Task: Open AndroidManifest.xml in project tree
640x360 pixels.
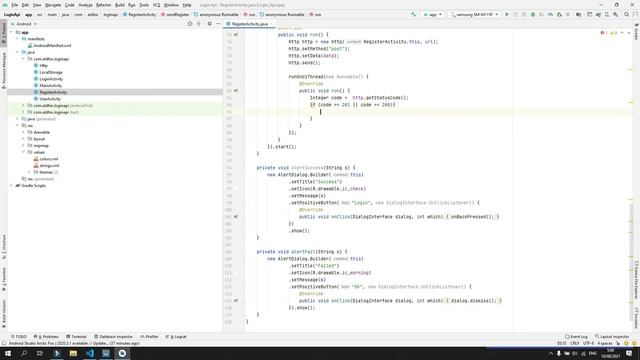Action: (49, 46)
